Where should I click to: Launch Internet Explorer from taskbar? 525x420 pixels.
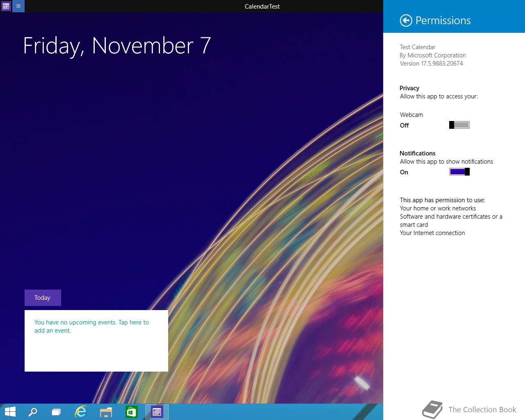81,412
